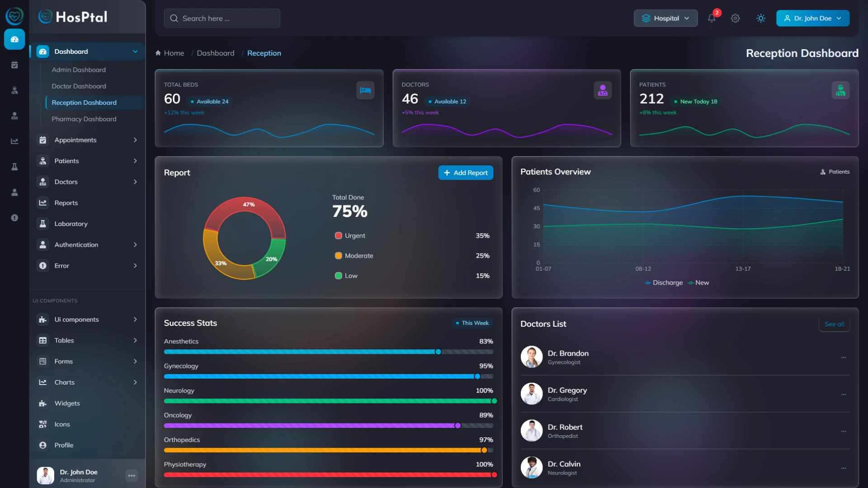Click the Tables grid icon in sidebar
The width and height of the screenshot is (868, 488).
[x=43, y=340]
